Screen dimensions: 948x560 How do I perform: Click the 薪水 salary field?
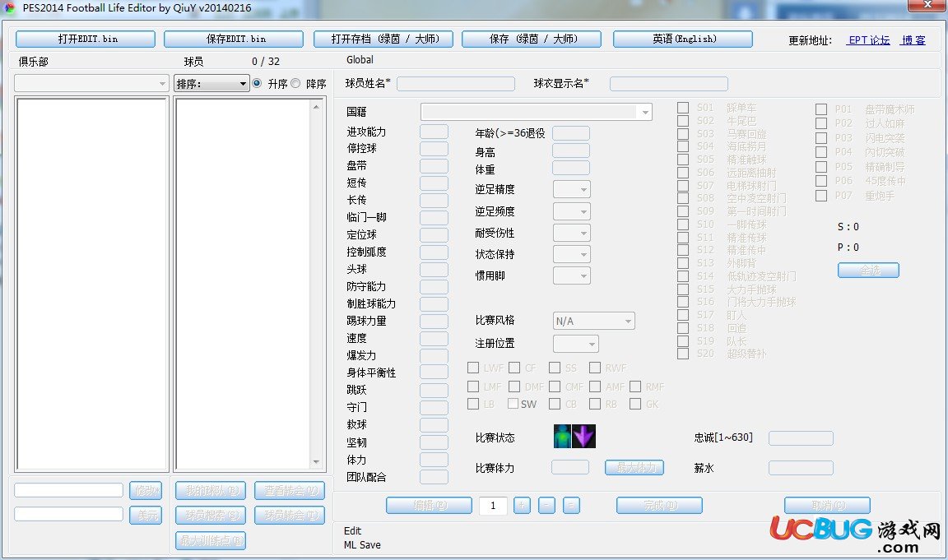(801, 468)
